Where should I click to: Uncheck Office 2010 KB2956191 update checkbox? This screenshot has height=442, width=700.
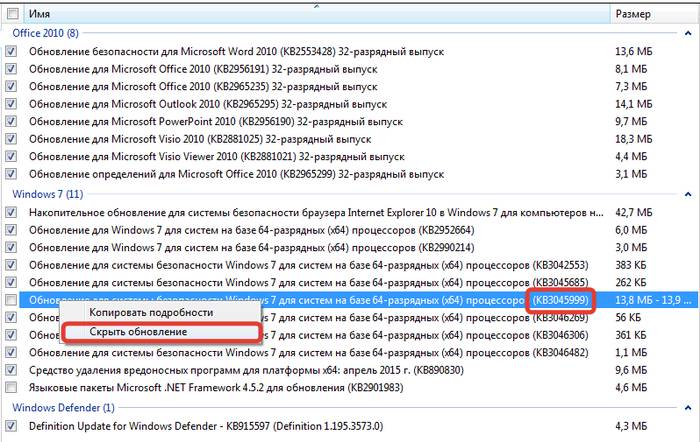tap(11, 69)
